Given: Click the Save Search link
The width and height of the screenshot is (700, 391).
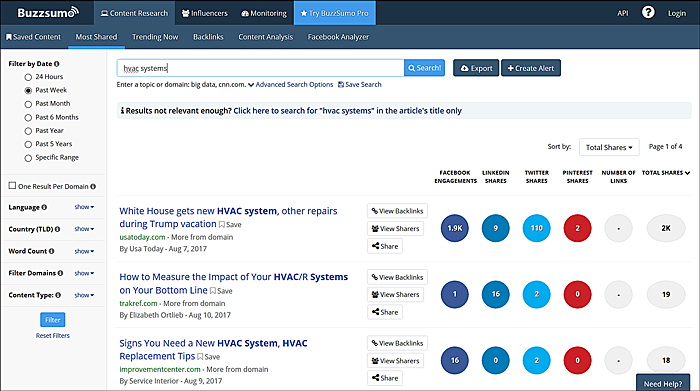Looking at the screenshot, I should pos(359,84).
